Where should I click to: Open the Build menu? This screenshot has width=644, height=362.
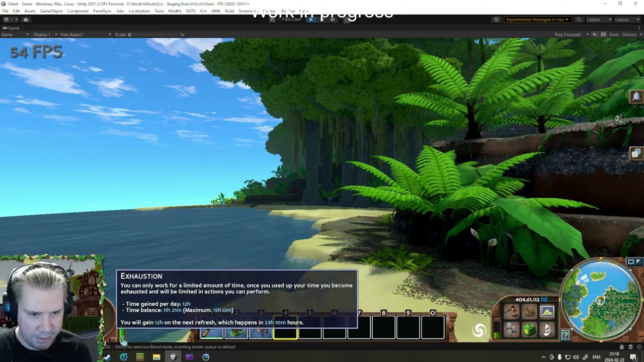pyautogui.click(x=229, y=11)
